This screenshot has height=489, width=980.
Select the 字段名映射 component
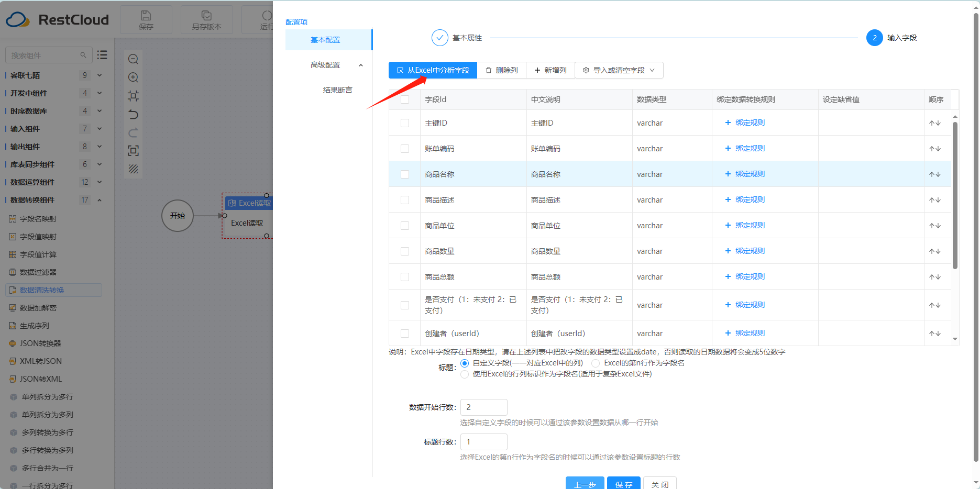pyautogui.click(x=38, y=219)
